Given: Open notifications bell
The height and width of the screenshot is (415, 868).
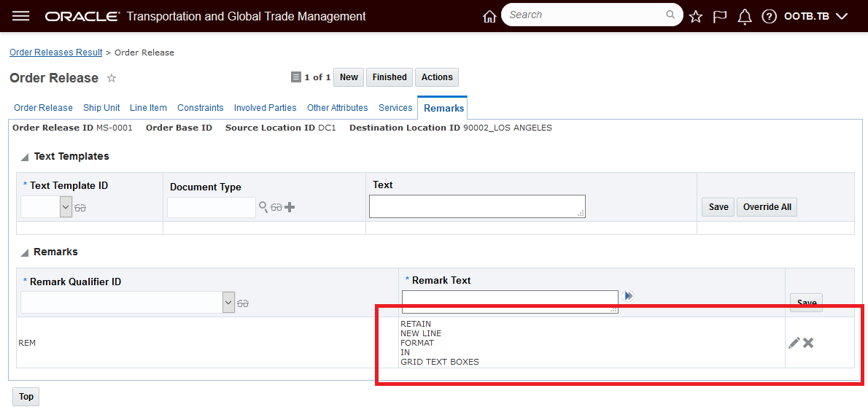Looking at the screenshot, I should point(745,17).
